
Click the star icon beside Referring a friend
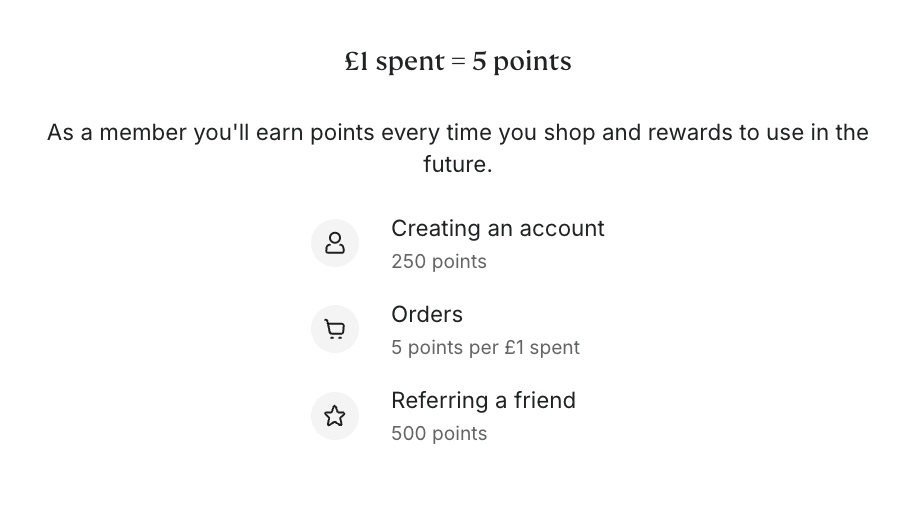[334, 416]
